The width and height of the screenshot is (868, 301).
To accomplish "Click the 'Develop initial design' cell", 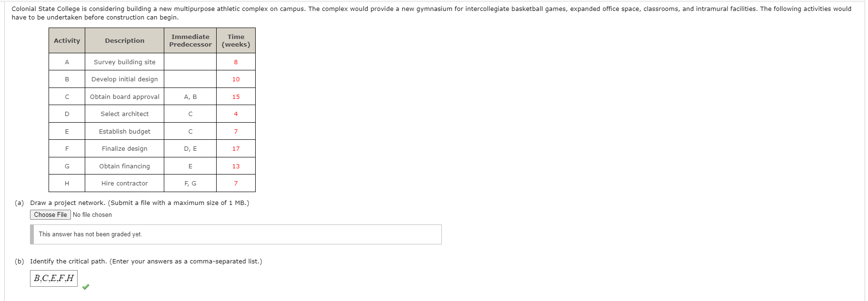I will tap(125, 79).
